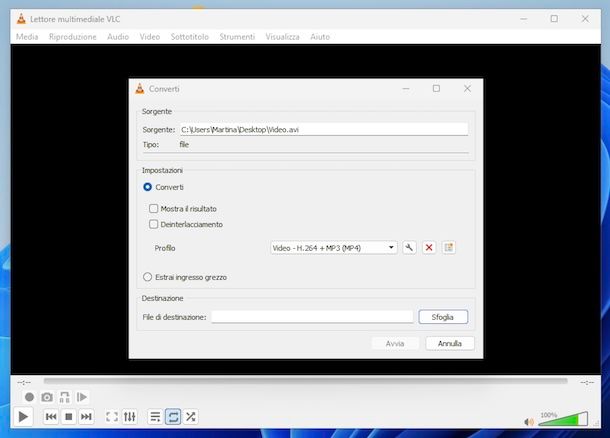Toggle the loop repeat button
This screenshot has height=438, width=610.
173,417
